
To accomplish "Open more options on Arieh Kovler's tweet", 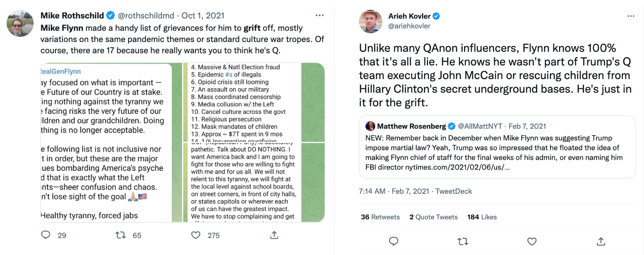I will coord(631,16).
